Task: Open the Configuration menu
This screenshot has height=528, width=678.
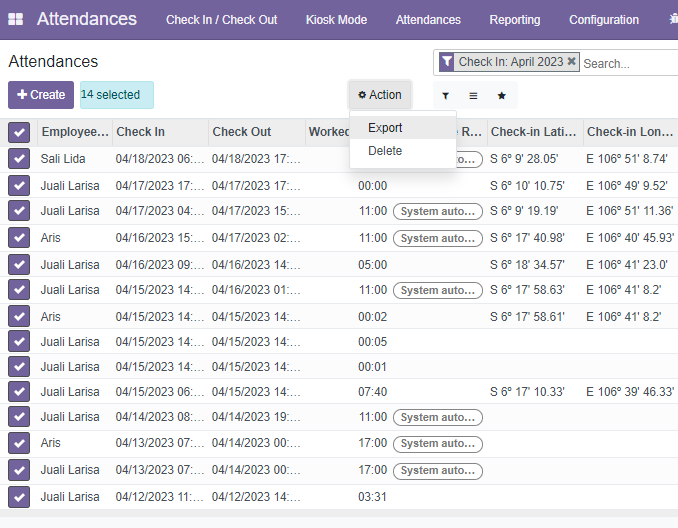Action: click(604, 19)
